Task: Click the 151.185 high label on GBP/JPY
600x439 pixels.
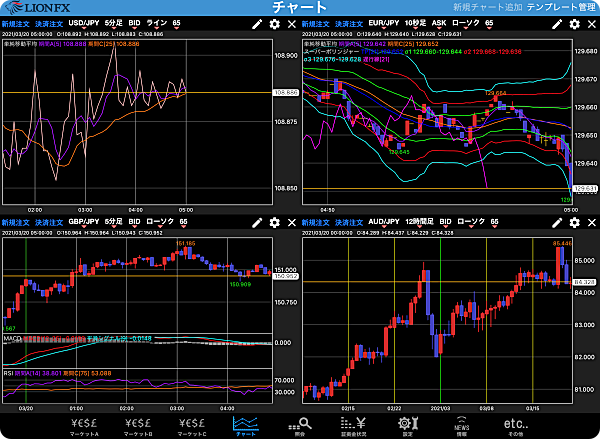Action: 186,243
